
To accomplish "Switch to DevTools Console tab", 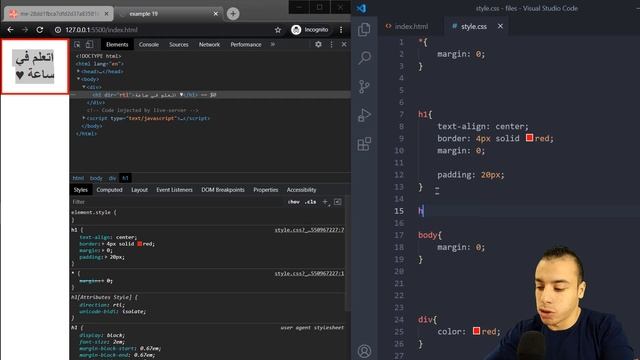I will [x=149, y=44].
